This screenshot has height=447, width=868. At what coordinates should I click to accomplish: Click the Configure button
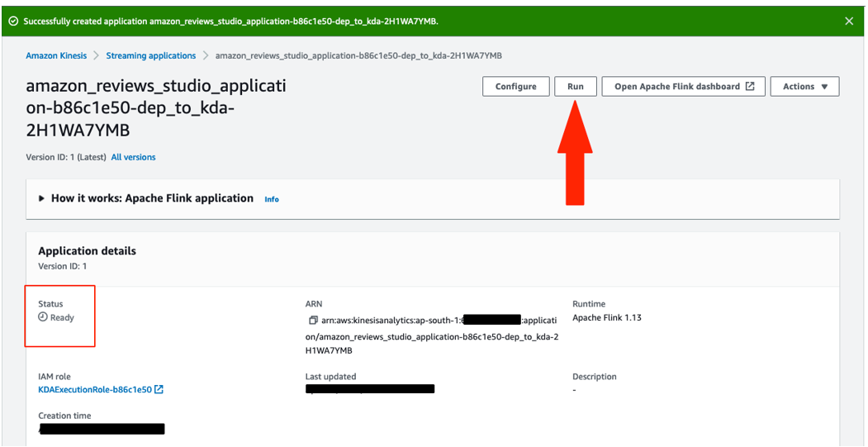pyautogui.click(x=516, y=87)
